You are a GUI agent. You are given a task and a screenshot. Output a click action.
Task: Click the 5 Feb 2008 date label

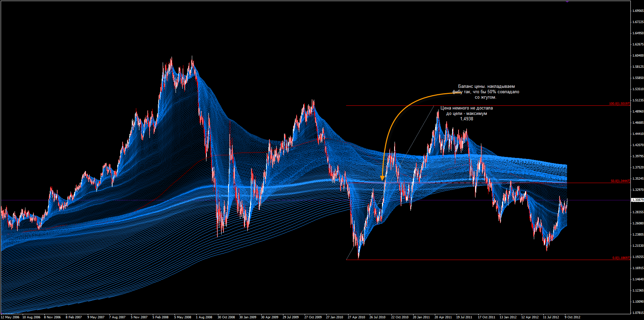(x=161, y=317)
